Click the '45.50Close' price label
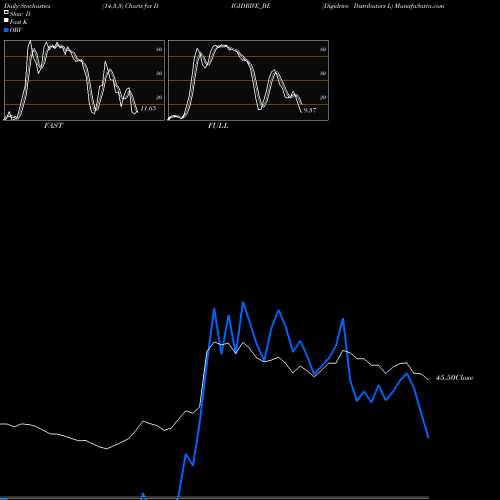Image resolution: width=500 pixels, height=500 pixels. coord(454,378)
